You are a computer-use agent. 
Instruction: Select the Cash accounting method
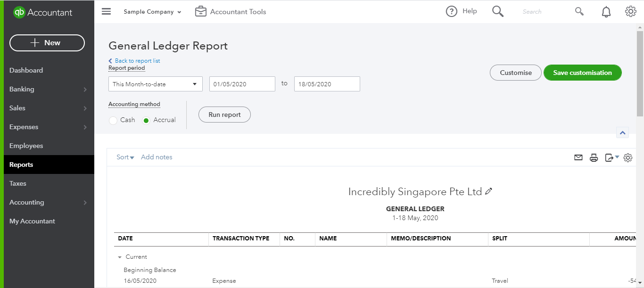tap(113, 121)
